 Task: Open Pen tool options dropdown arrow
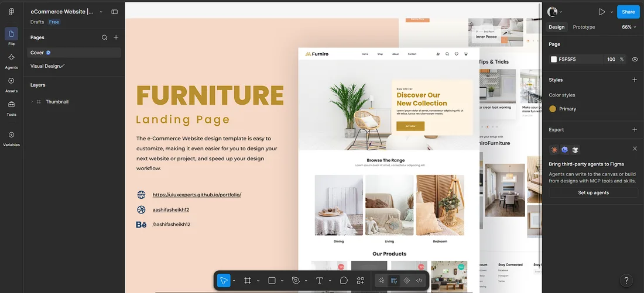point(306,281)
